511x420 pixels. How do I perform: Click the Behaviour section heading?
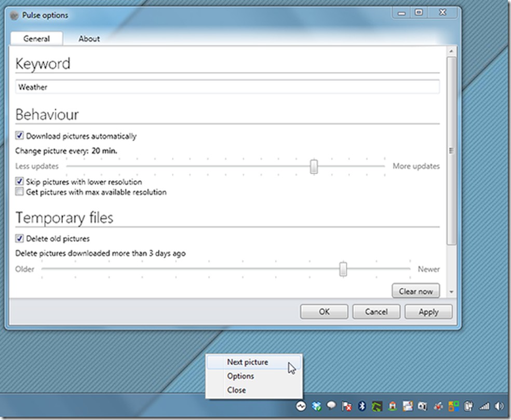[x=47, y=115]
